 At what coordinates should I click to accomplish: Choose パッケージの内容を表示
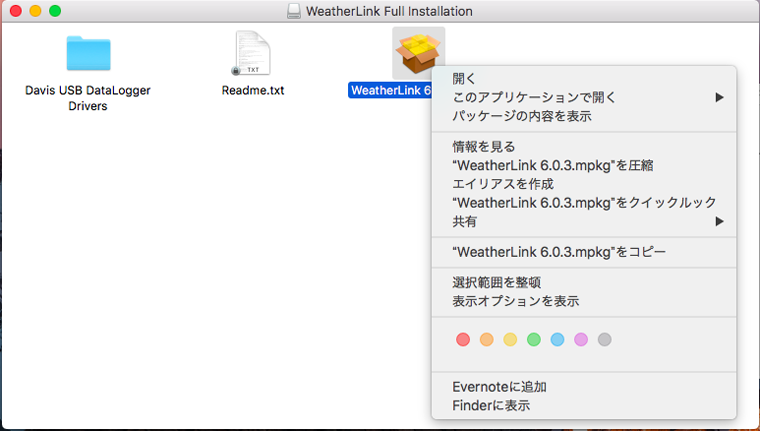[x=584, y=116]
